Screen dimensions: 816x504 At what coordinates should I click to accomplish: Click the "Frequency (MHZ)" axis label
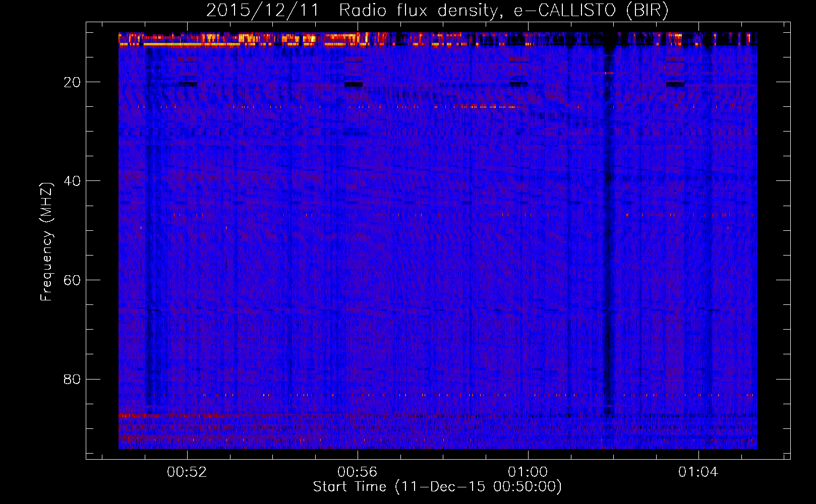[46, 242]
